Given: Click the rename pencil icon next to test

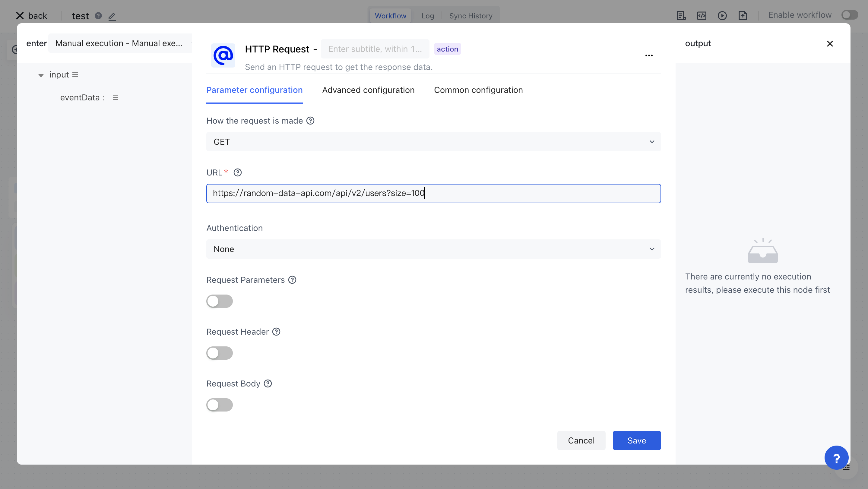Looking at the screenshot, I should 112,16.
